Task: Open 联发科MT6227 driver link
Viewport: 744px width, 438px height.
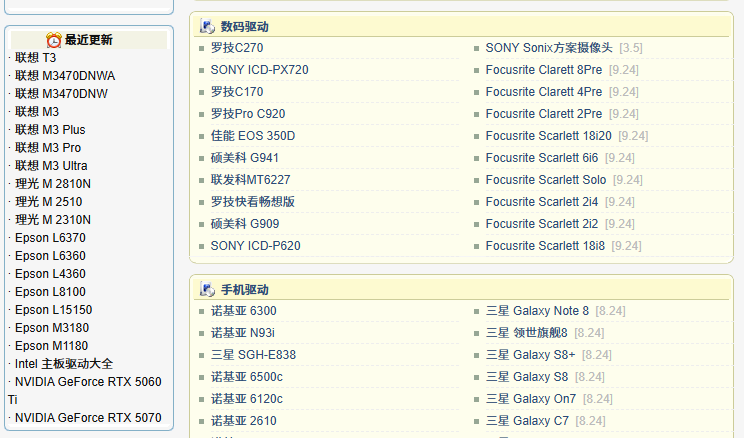Action: (x=251, y=180)
